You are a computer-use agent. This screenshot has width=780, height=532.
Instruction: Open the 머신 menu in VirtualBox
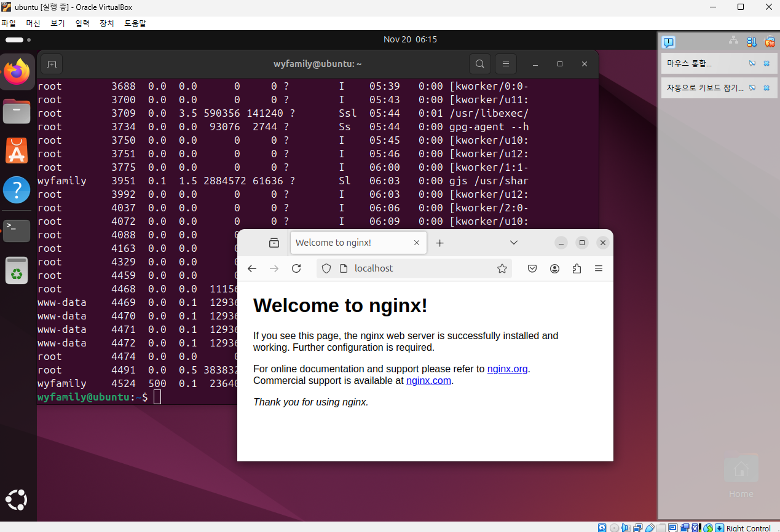click(33, 23)
